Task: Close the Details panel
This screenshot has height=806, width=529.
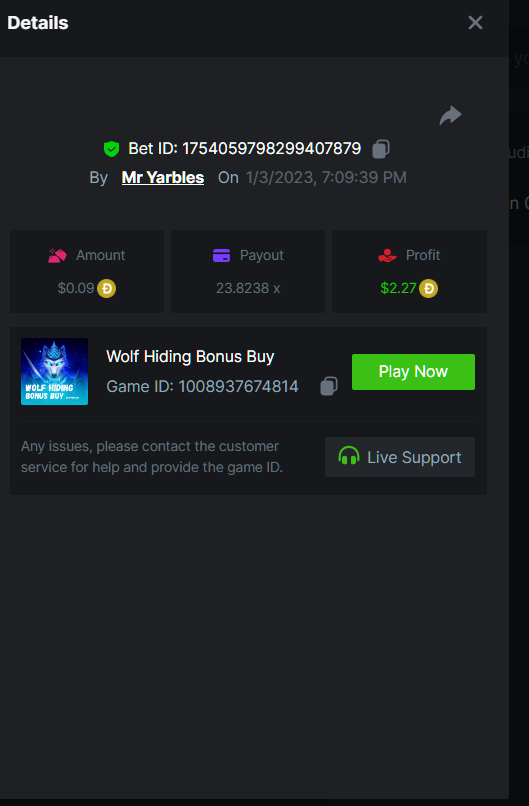Action: pos(476,23)
